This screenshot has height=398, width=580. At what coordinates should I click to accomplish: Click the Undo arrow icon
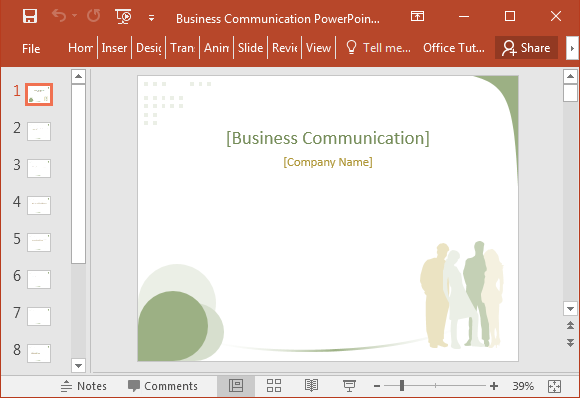[59, 16]
